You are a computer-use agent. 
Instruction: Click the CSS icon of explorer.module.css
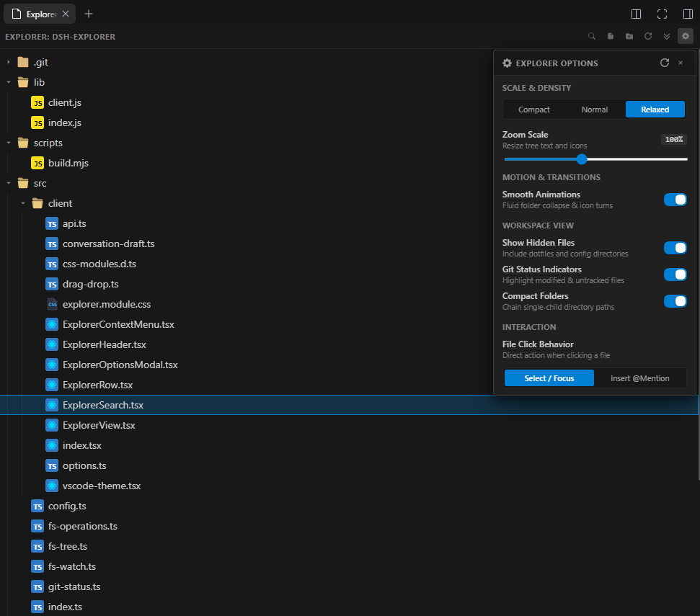point(52,304)
